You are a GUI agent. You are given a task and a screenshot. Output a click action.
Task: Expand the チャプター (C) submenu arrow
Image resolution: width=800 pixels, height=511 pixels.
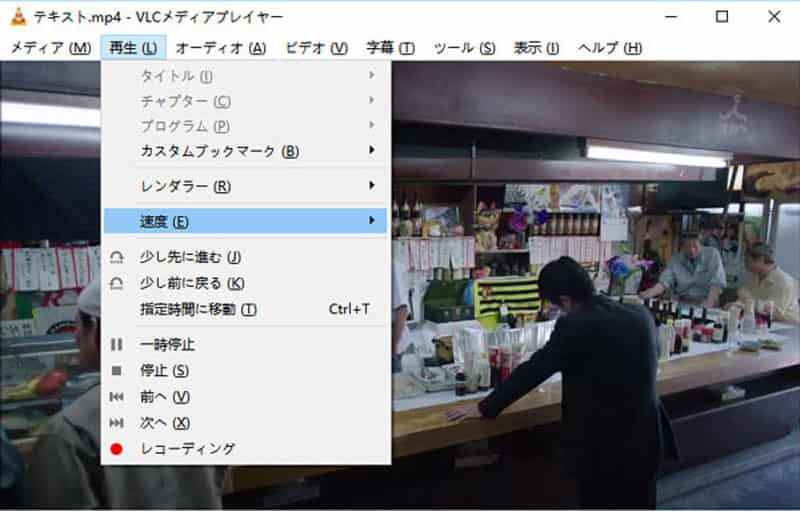point(372,100)
